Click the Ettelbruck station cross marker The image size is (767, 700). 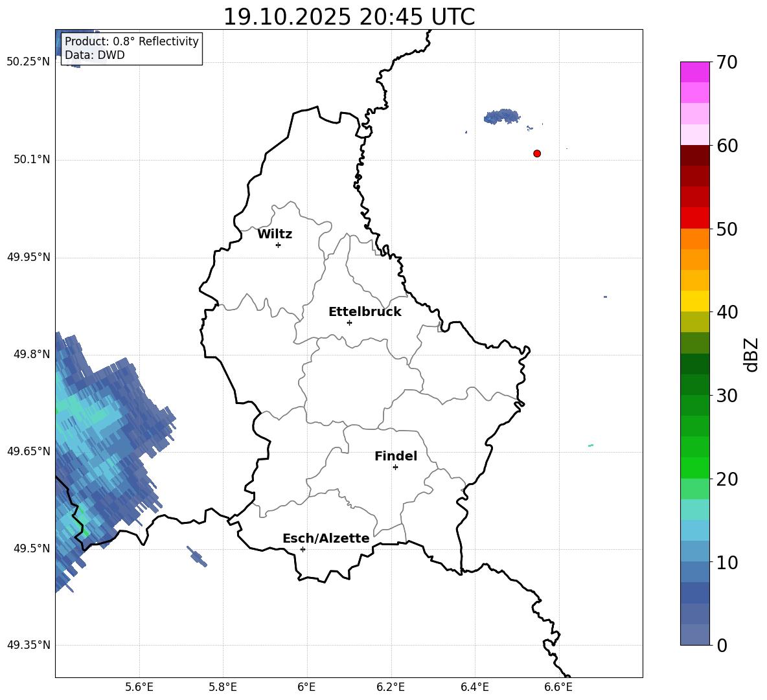(x=349, y=322)
